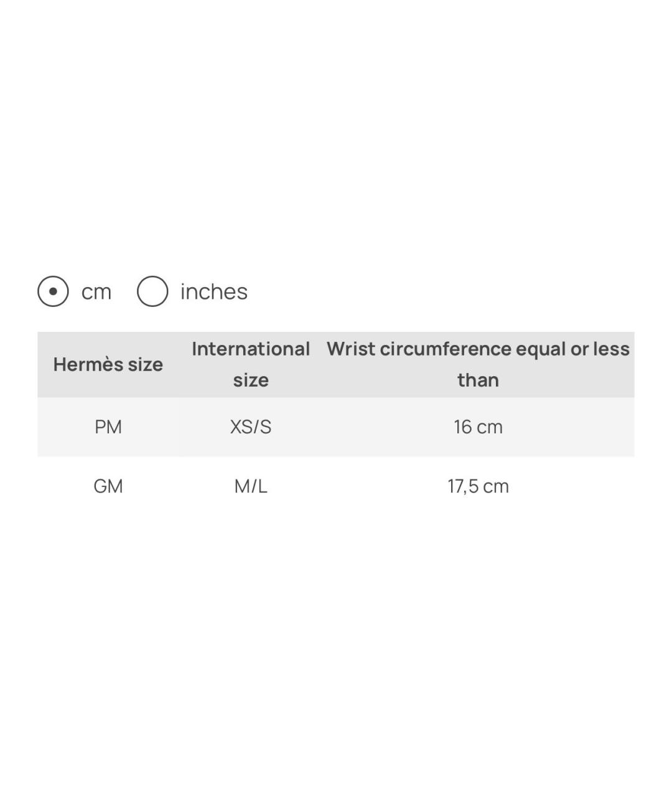Click the 16 cm wrist value

tap(478, 427)
